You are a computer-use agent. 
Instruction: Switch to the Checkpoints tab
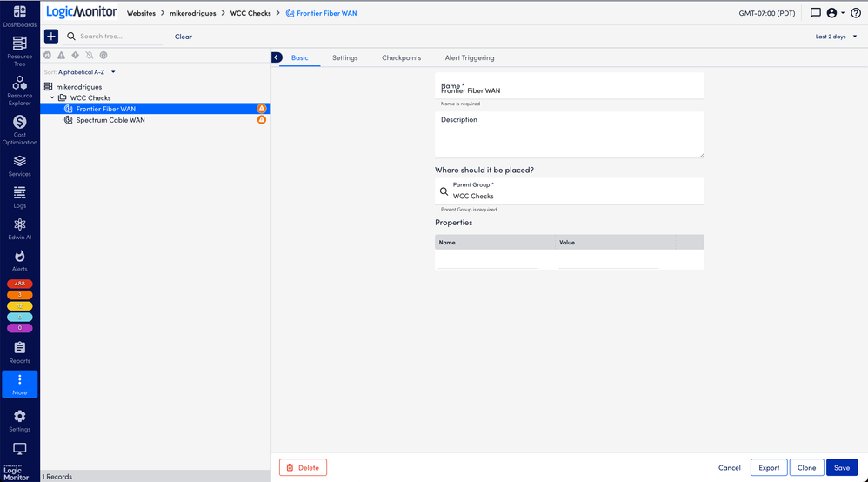[401, 57]
